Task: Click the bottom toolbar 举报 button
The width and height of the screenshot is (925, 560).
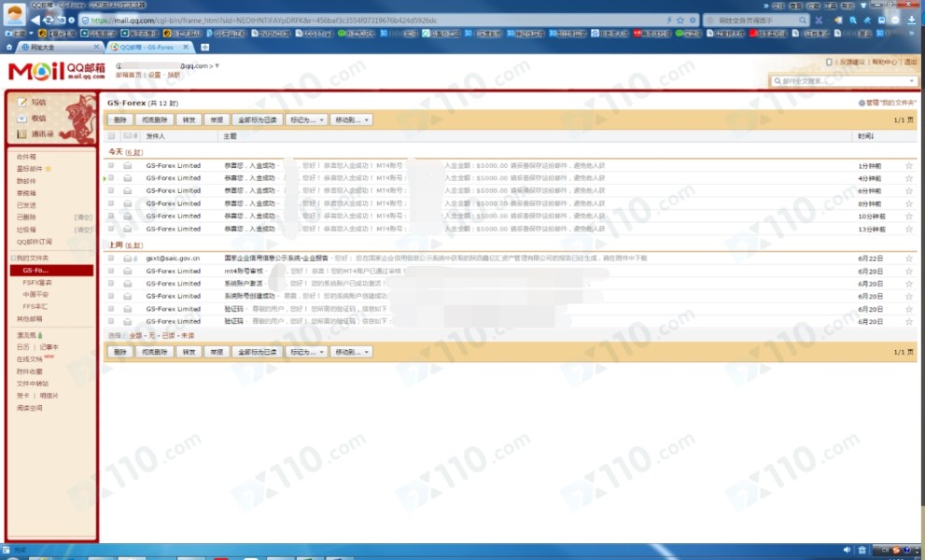Action: tap(217, 352)
